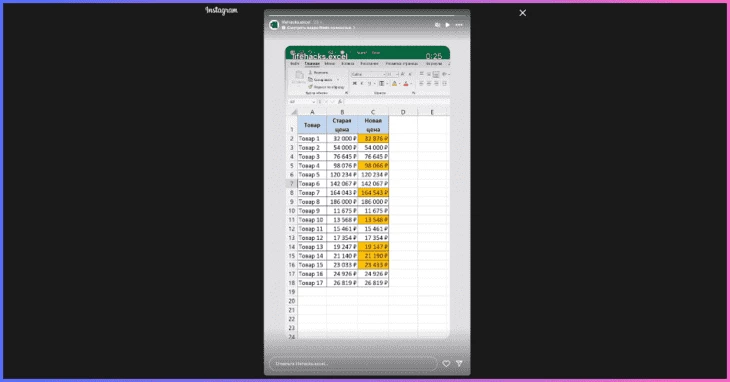Close the story viewer with the X

pyautogui.click(x=522, y=13)
